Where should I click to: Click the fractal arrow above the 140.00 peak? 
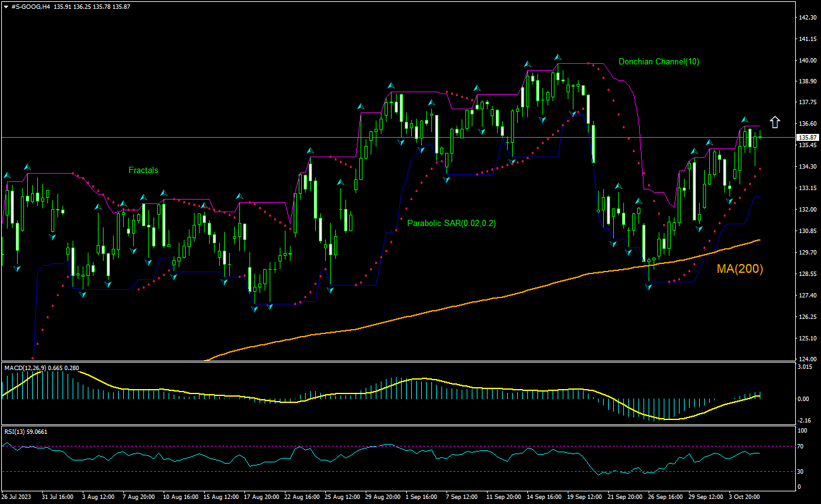558,57
